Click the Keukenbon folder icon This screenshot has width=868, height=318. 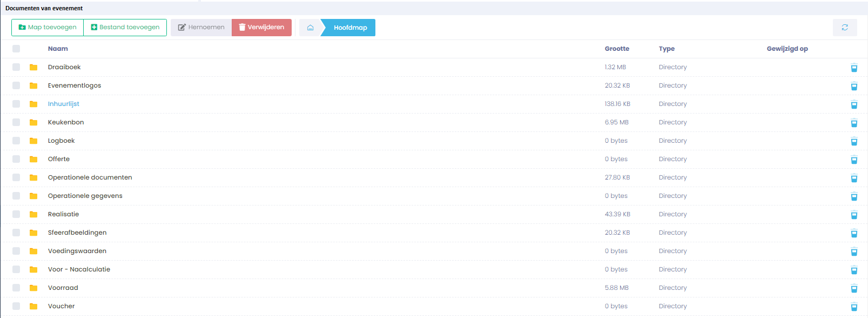33,122
